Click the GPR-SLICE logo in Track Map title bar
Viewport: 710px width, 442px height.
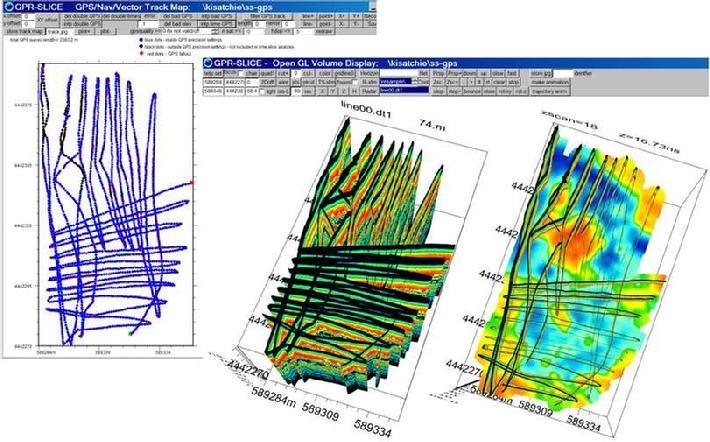click(x=8, y=6)
